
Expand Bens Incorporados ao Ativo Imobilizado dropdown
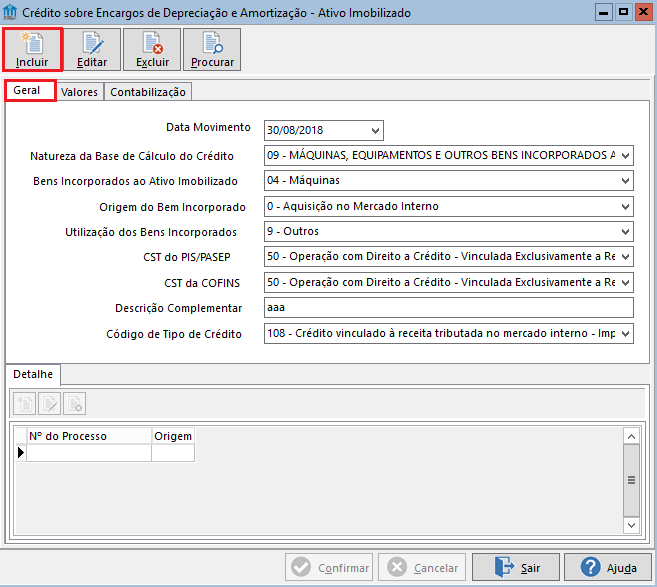point(625,181)
